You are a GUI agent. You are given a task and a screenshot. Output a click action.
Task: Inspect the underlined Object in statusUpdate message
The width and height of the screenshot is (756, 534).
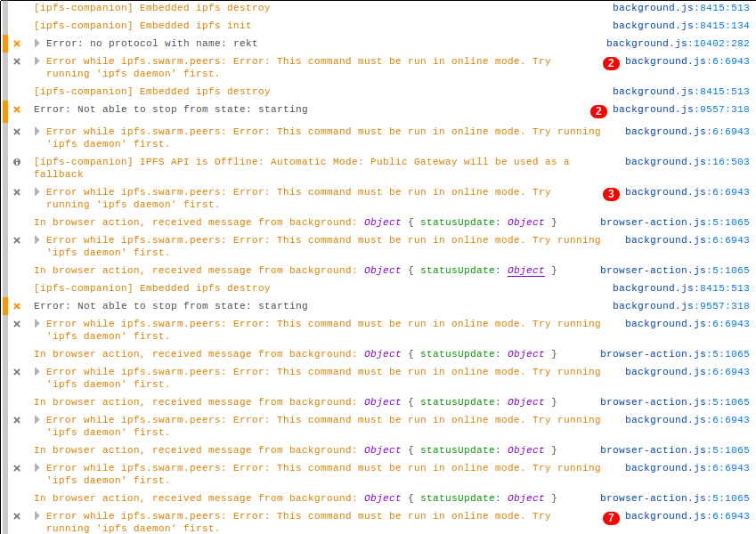point(525,271)
